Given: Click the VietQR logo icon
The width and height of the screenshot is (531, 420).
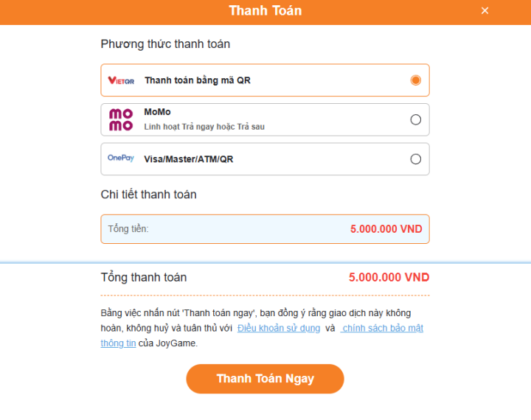Looking at the screenshot, I should 121,80.
